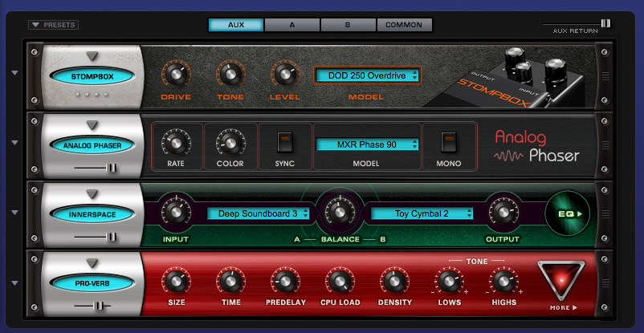Viewport: 644px width, 333px height.
Task: Collapse the Innerspace rack slot with left arrow
Action: click(14, 213)
